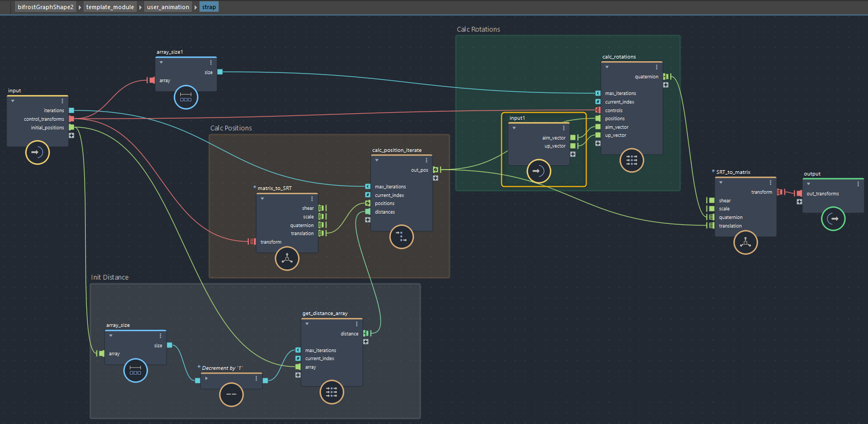The height and width of the screenshot is (424, 868).
Task: Go to bifrostGraphShape2 in breadcrumb
Action: (x=45, y=7)
